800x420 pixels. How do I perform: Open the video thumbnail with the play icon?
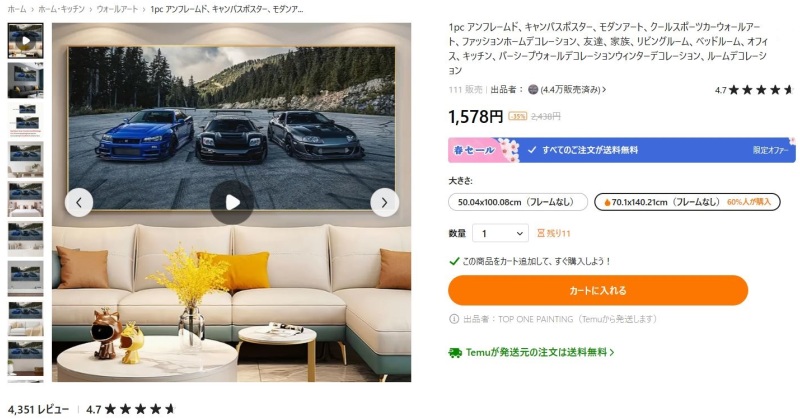(x=26, y=40)
